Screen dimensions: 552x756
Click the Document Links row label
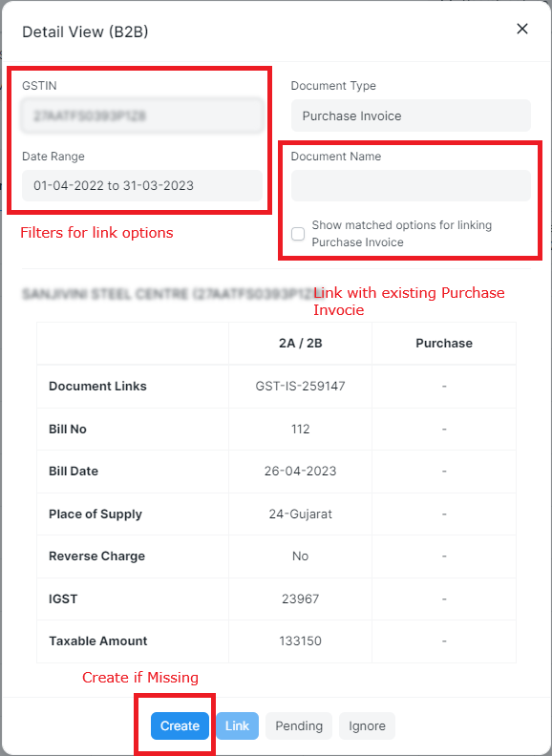[x=97, y=387]
